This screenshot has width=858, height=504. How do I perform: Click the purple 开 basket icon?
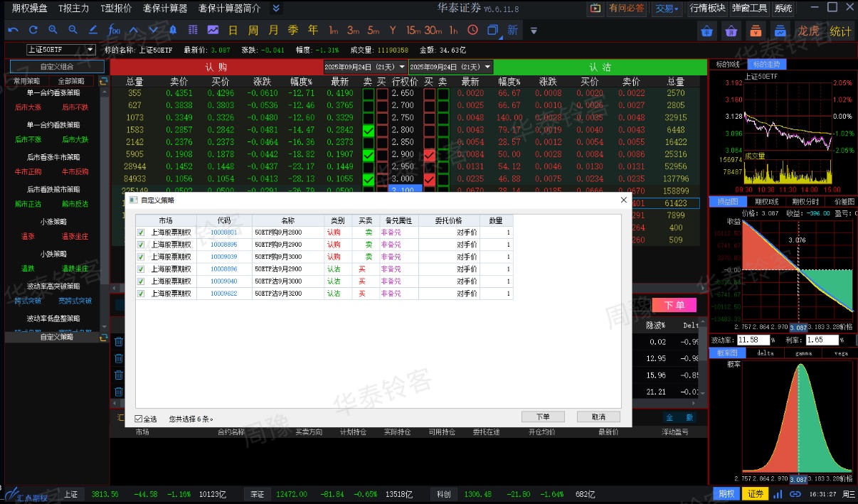tap(731, 31)
